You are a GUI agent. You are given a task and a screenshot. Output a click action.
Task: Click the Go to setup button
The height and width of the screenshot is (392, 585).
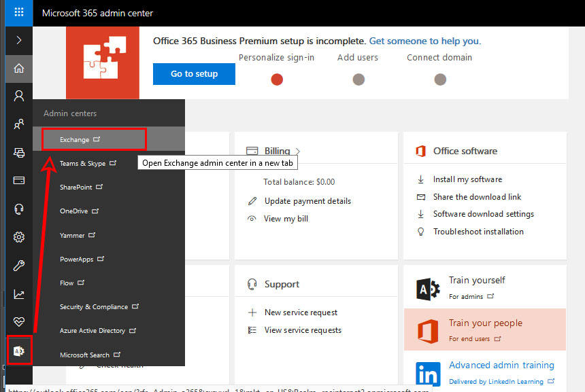click(x=193, y=74)
